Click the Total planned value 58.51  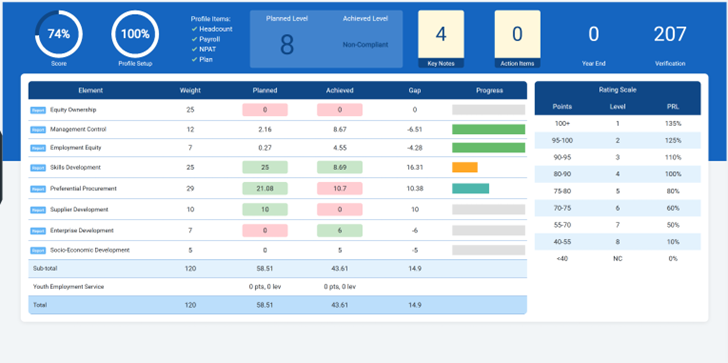(x=265, y=305)
